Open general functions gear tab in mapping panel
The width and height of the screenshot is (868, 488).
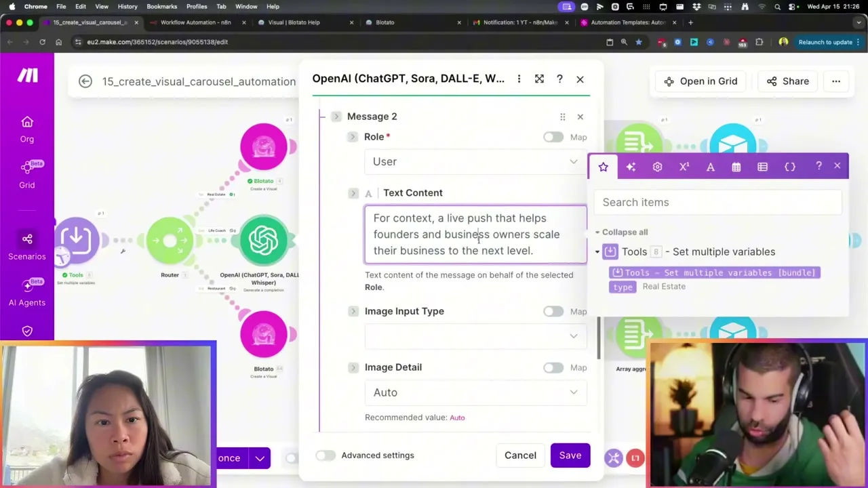click(x=657, y=167)
